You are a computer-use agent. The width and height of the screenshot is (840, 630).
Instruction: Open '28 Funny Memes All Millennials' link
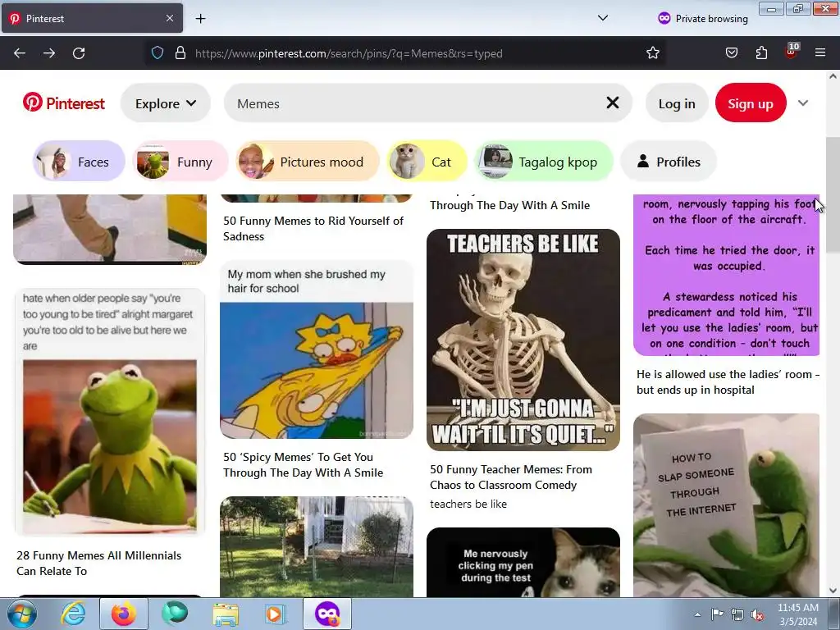click(99, 563)
